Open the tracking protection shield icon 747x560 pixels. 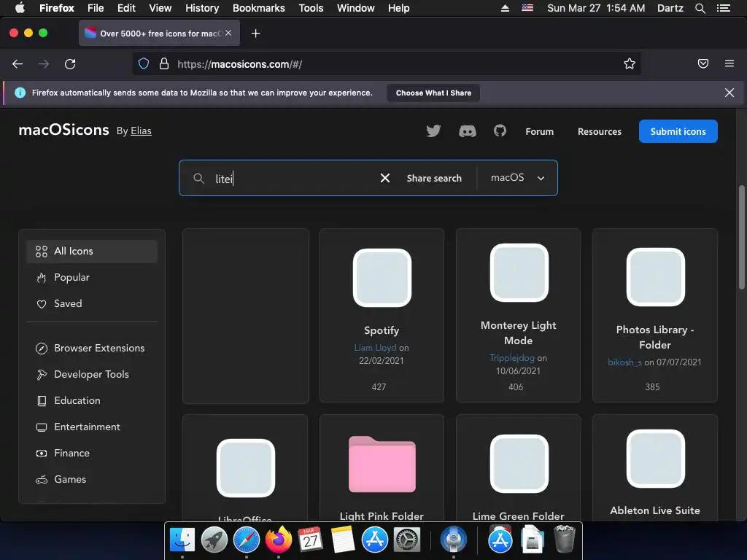(x=144, y=64)
